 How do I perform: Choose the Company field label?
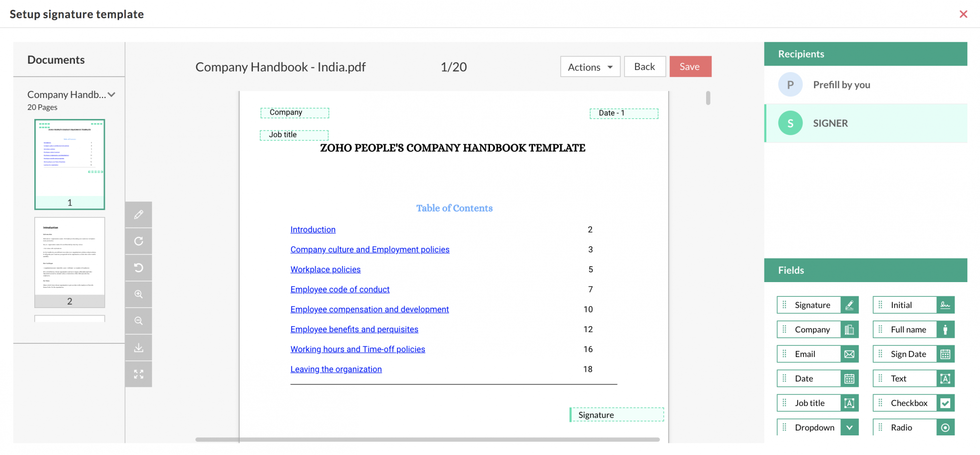click(812, 330)
